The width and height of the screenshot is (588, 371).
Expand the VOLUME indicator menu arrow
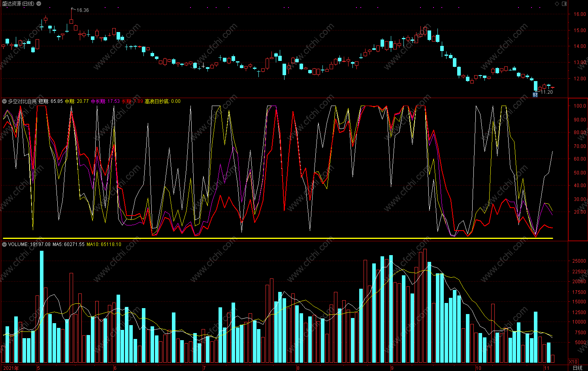(x=4, y=244)
